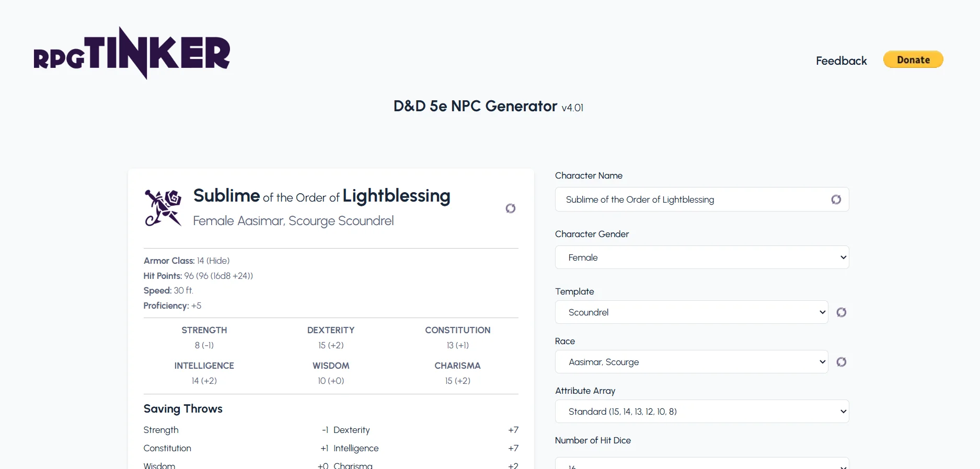This screenshot has height=469, width=980.
Task: Click the Armor Class line on the stat card
Action: pyautogui.click(x=187, y=261)
